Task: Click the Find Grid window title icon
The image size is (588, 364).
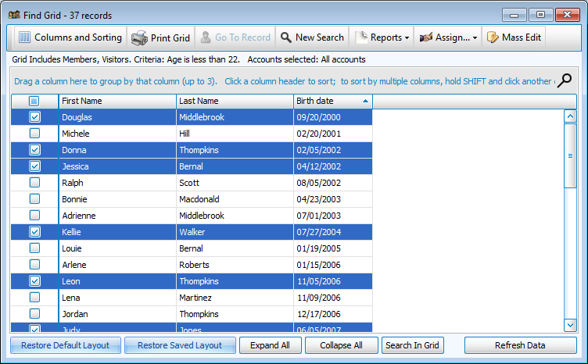Action: pyautogui.click(x=14, y=15)
